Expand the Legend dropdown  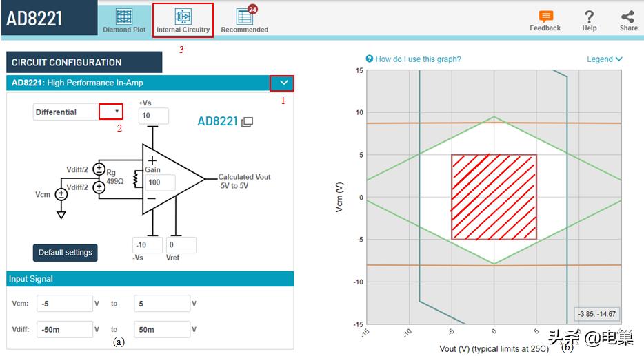[604, 59]
